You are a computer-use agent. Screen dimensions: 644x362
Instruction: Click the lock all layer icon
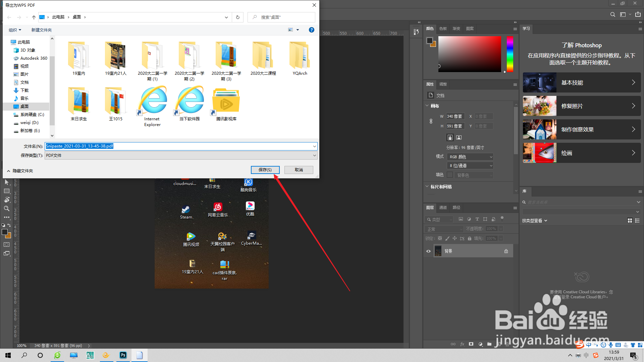pyautogui.click(x=470, y=238)
